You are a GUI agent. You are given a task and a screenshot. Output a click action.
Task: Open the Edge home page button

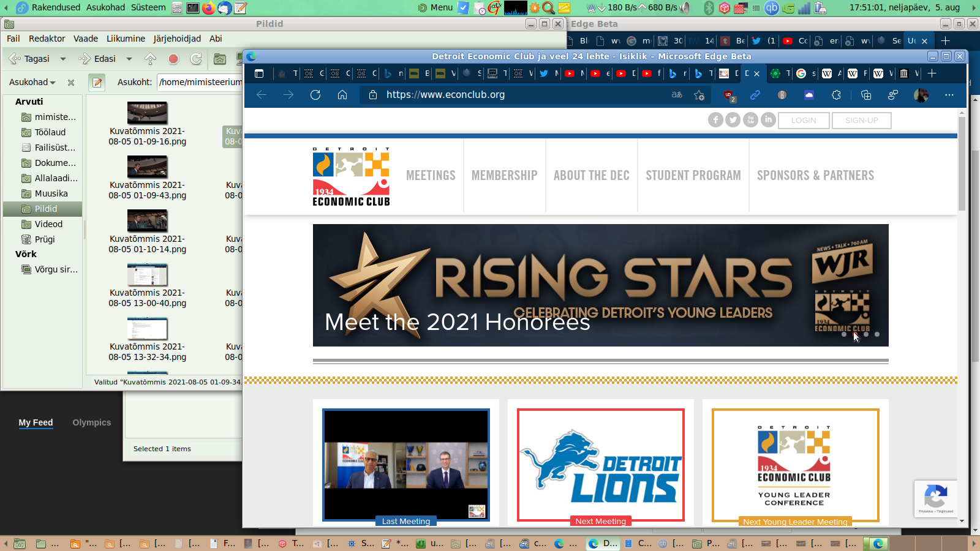click(x=342, y=95)
